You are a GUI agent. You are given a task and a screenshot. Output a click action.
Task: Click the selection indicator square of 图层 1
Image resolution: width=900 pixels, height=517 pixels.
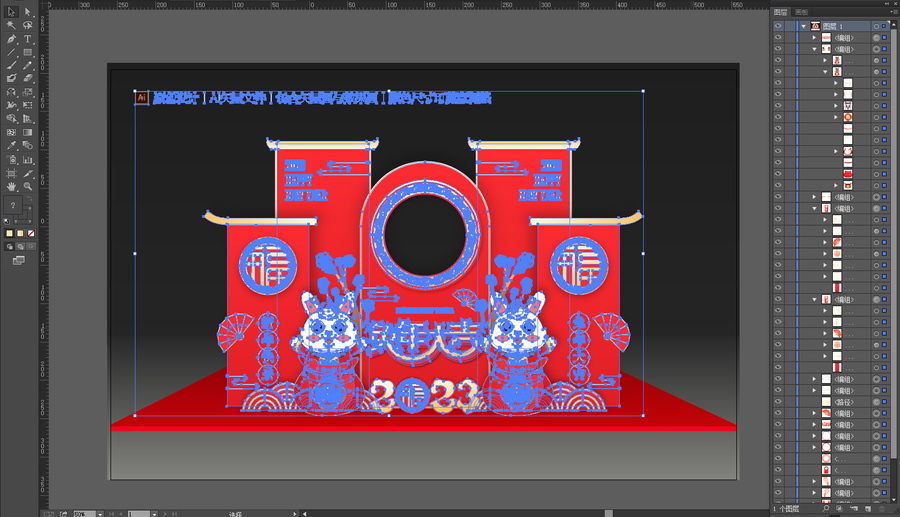[x=884, y=26]
